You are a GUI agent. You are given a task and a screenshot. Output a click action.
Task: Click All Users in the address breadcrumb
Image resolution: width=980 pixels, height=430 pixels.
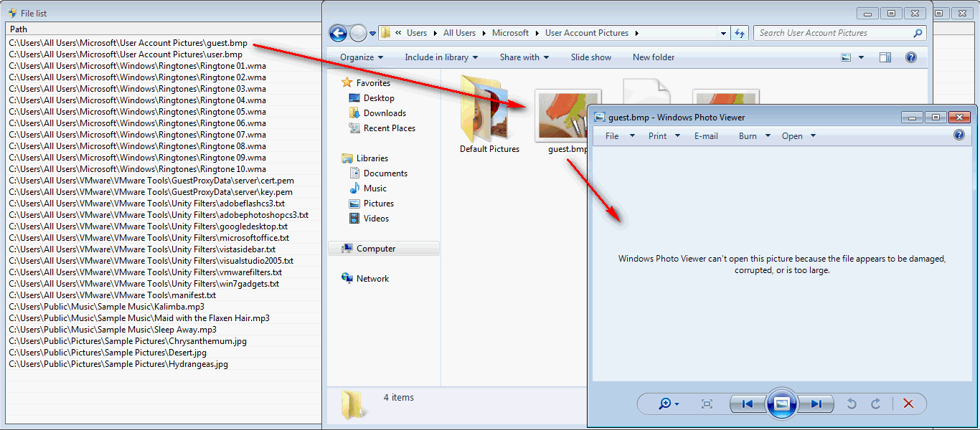click(x=459, y=33)
